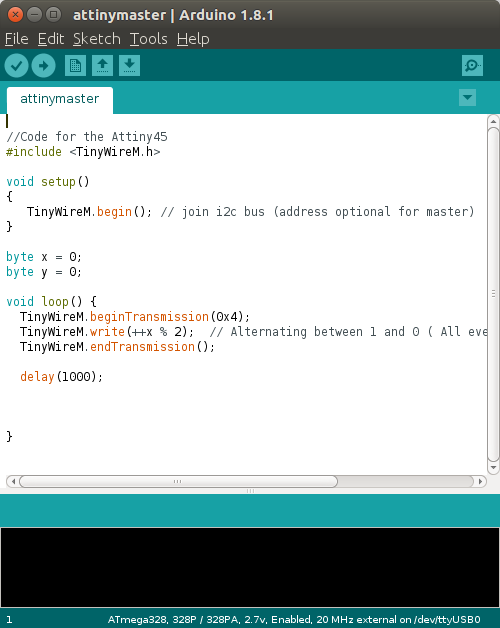Close the Arduino window
The width and height of the screenshot is (500, 628).
tap(15, 15)
